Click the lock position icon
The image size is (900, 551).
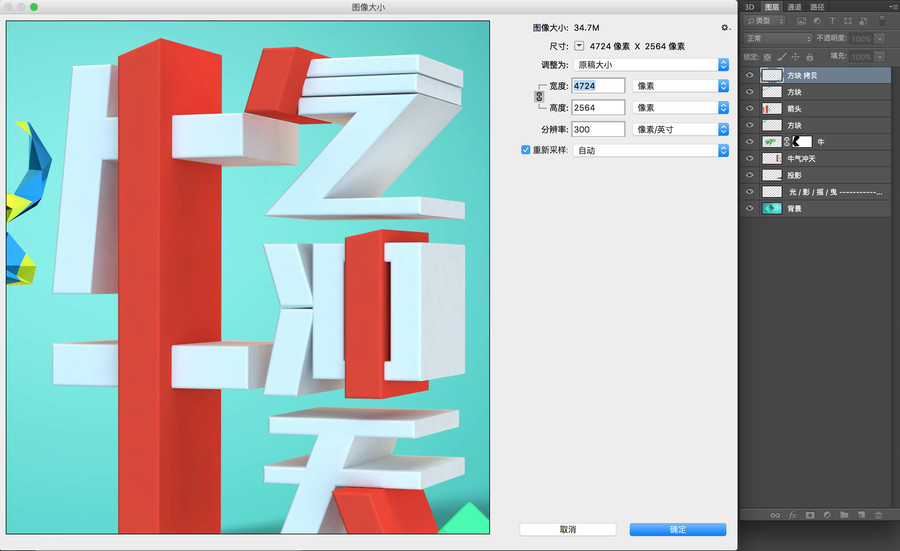point(796,57)
